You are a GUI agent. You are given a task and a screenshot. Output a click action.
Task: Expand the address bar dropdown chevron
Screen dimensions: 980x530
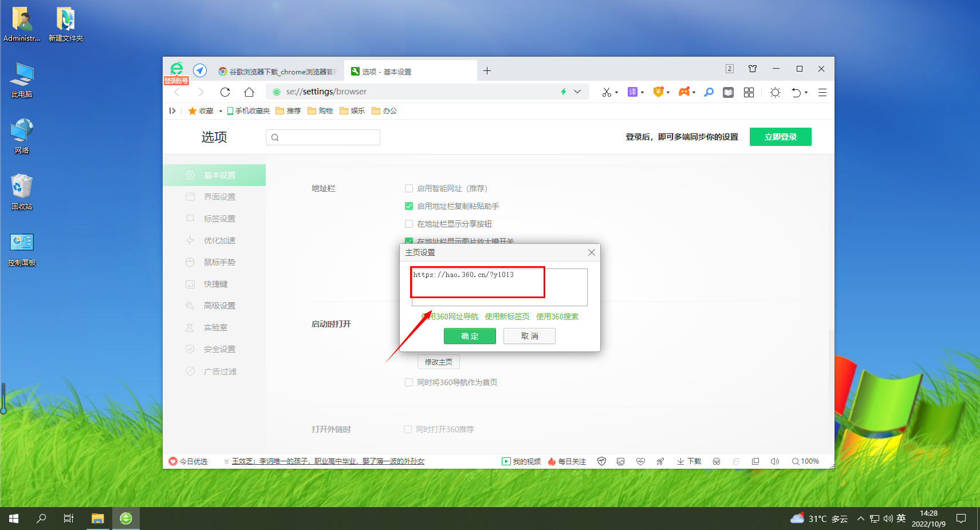coord(577,92)
